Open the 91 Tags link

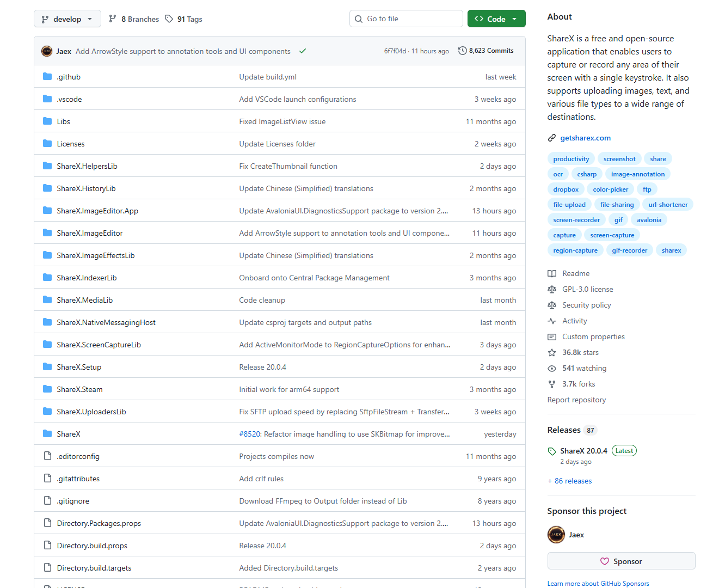(x=183, y=19)
